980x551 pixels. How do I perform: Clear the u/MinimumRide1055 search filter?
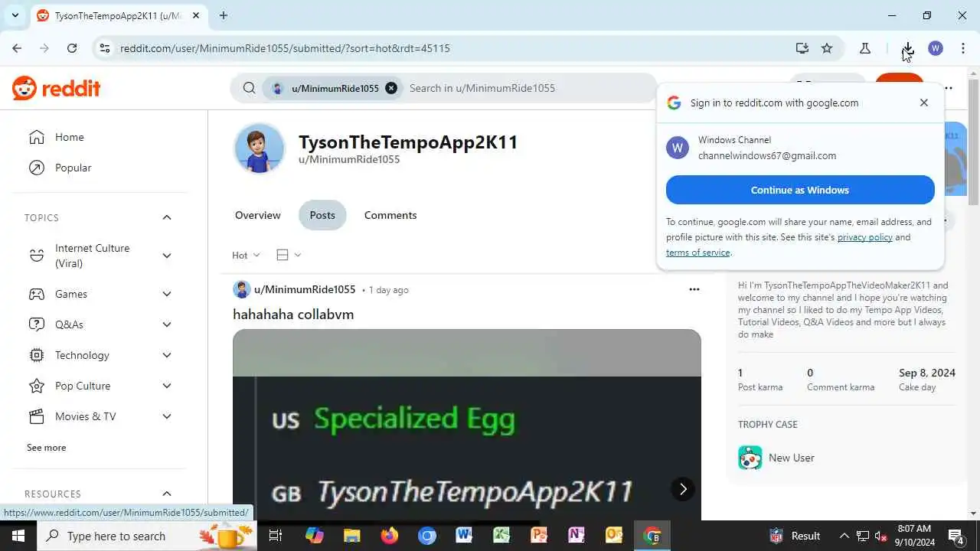391,88
